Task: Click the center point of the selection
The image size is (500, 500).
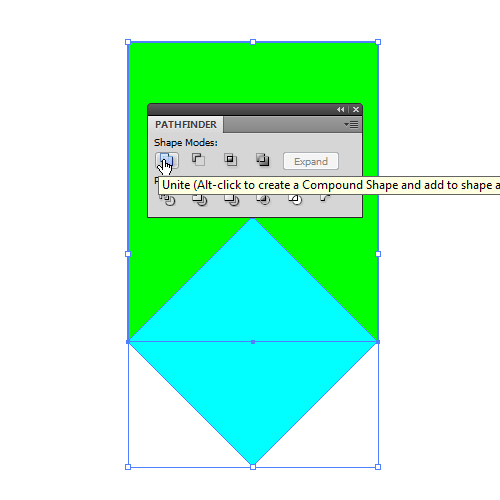Action: (253, 342)
